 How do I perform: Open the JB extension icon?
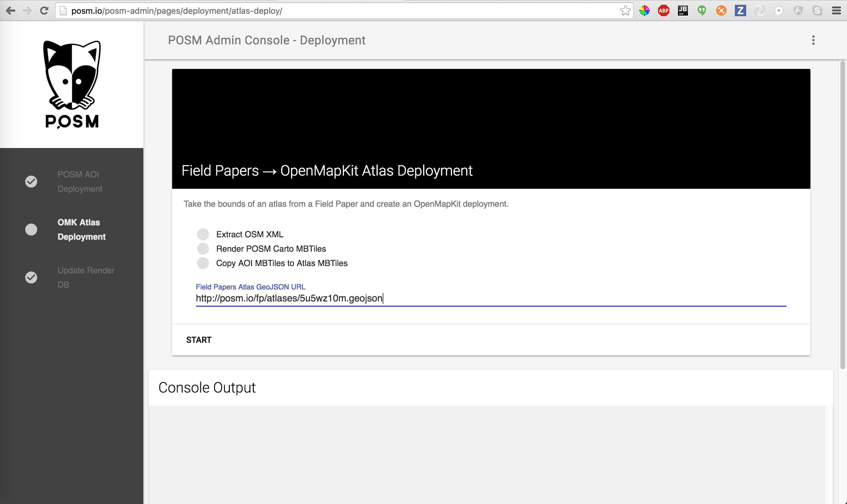[x=683, y=10]
